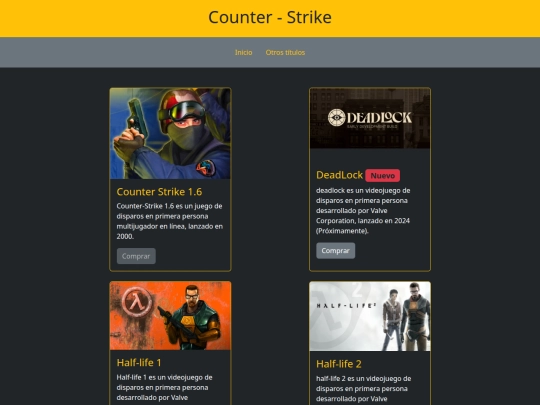
Task: Click the deadlock description paragraph
Action: [363, 211]
